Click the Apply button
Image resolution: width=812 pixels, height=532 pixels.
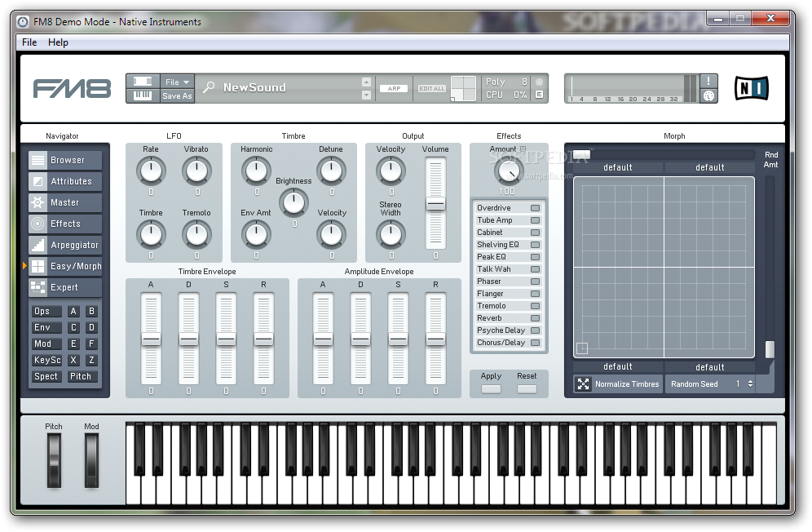click(x=491, y=389)
